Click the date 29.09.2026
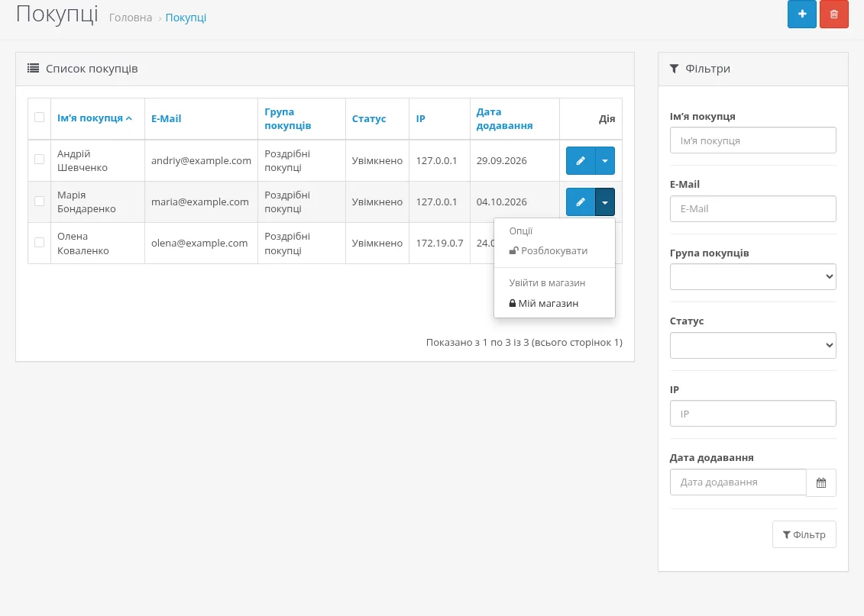 point(501,161)
